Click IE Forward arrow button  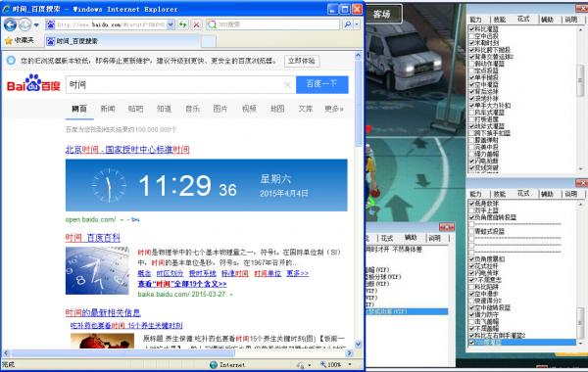pyautogui.click(x=24, y=24)
